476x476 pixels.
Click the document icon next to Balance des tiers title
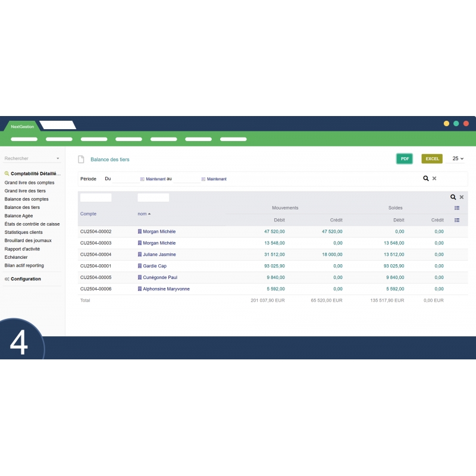[x=82, y=159]
